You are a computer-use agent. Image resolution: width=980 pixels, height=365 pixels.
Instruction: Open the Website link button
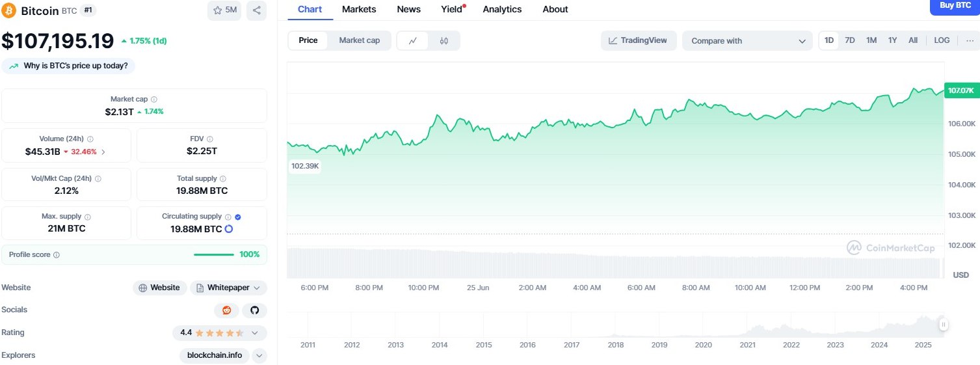point(159,288)
